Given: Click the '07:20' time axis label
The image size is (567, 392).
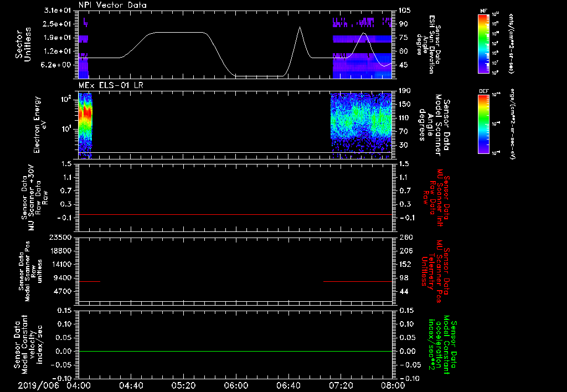Looking at the screenshot, I should (341, 385).
